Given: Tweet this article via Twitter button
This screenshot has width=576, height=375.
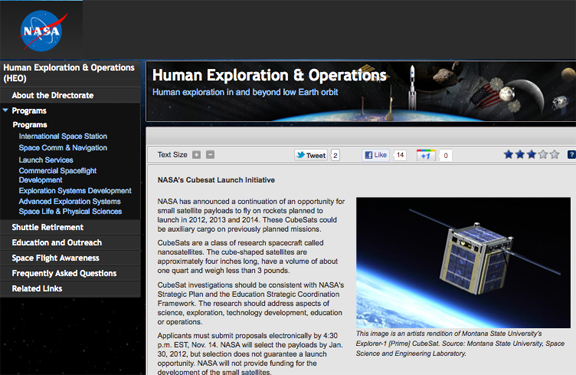Looking at the screenshot, I should pos(311,155).
